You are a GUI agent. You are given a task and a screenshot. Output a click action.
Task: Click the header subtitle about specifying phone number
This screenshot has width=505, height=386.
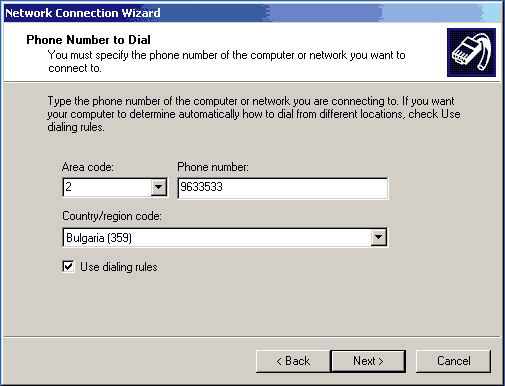[x=227, y=61]
